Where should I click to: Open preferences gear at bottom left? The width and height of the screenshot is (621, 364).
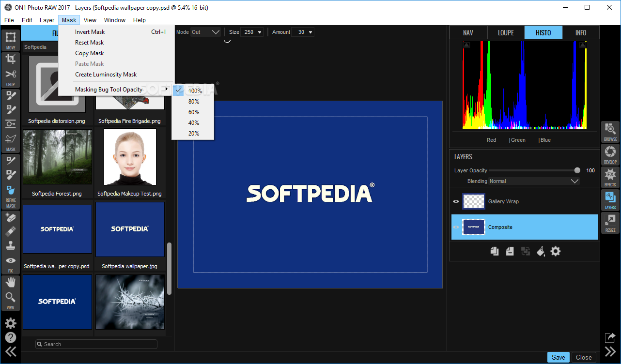(x=11, y=323)
